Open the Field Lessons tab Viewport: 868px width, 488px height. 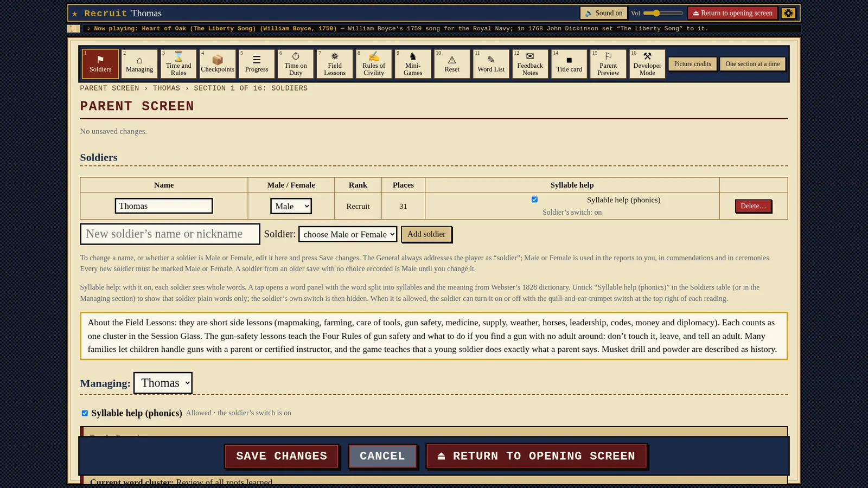(335, 64)
